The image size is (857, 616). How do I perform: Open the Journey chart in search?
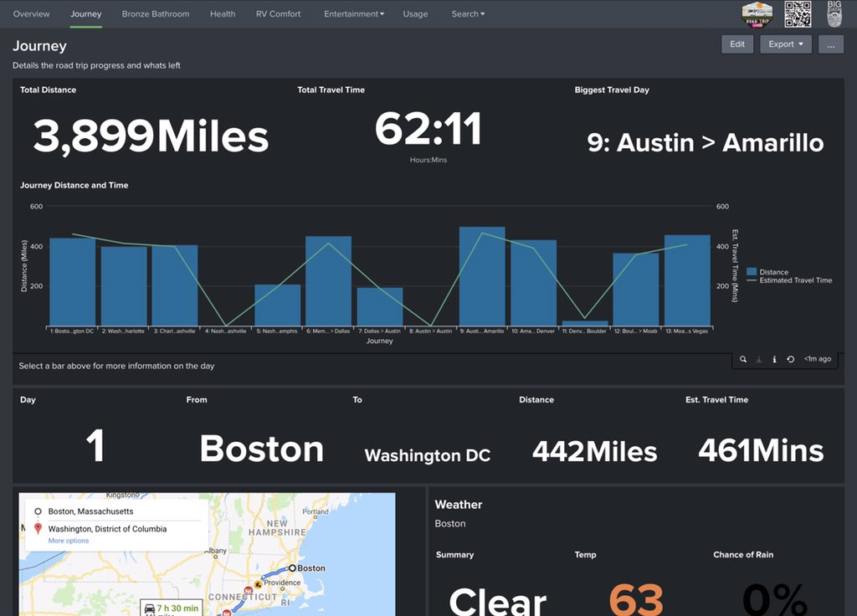(x=742, y=358)
